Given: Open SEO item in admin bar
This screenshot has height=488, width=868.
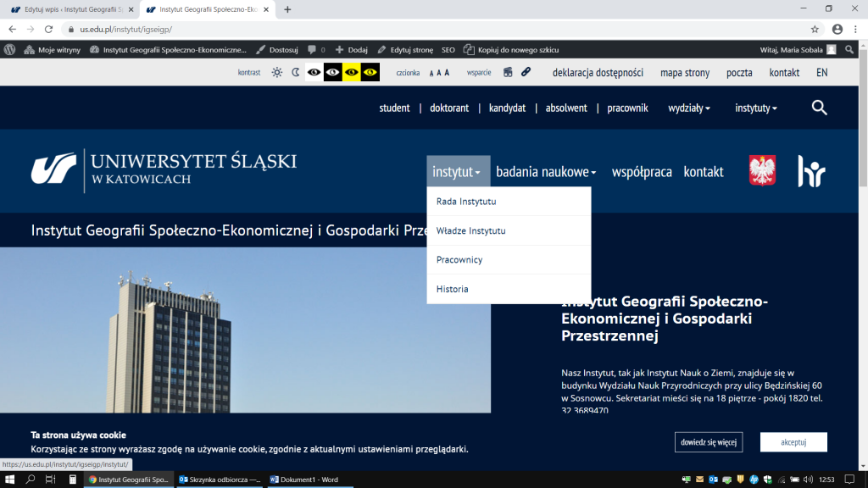Looking at the screenshot, I should pyautogui.click(x=448, y=50).
